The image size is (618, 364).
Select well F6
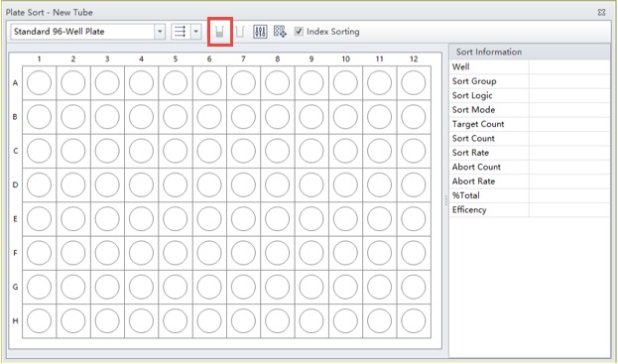[209, 253]
